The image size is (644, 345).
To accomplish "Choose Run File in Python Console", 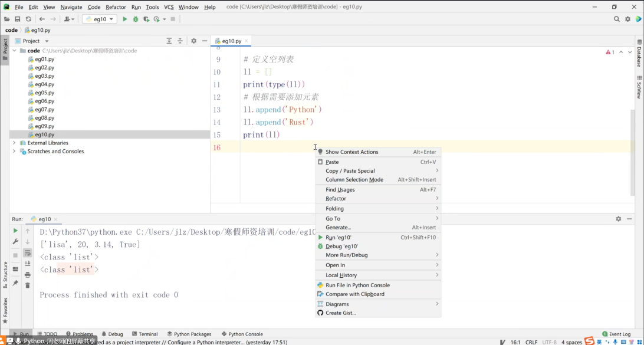I will point(357,285).
